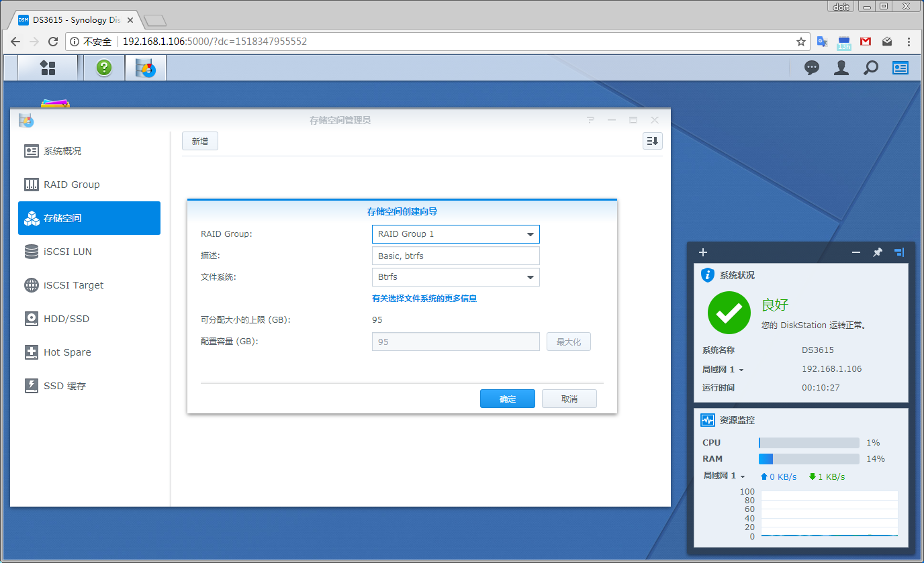Open the user options person icon
The width and height of the screenshot is (924, 563).
(841, 67)
